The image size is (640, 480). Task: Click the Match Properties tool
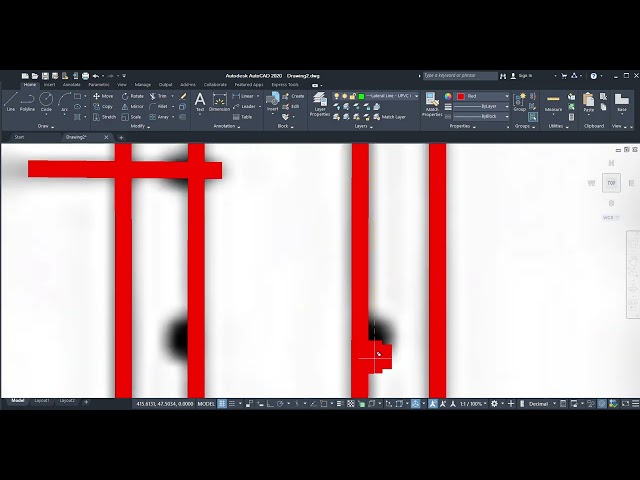[x=432, y=104]
